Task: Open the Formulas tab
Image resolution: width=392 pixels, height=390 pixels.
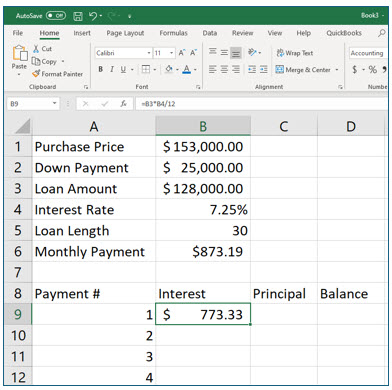Action: pos(173,33)
